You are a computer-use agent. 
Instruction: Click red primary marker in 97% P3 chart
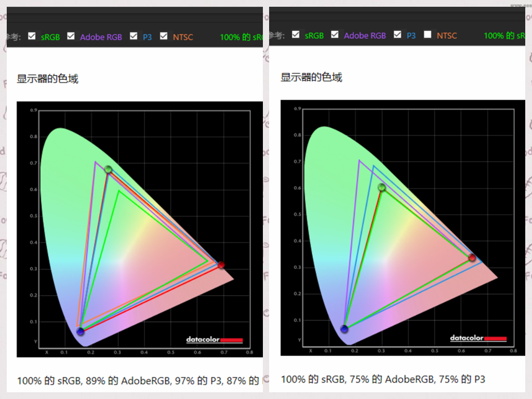[221, 264]
